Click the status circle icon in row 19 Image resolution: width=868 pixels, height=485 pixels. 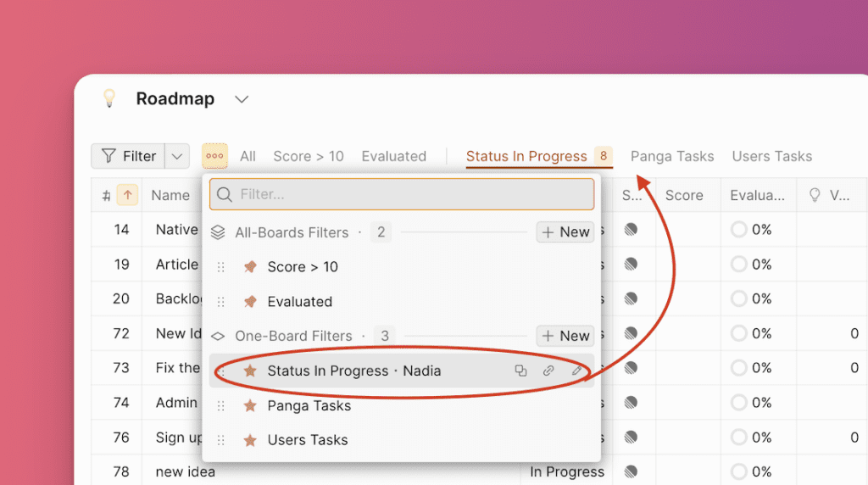point(631,265)
